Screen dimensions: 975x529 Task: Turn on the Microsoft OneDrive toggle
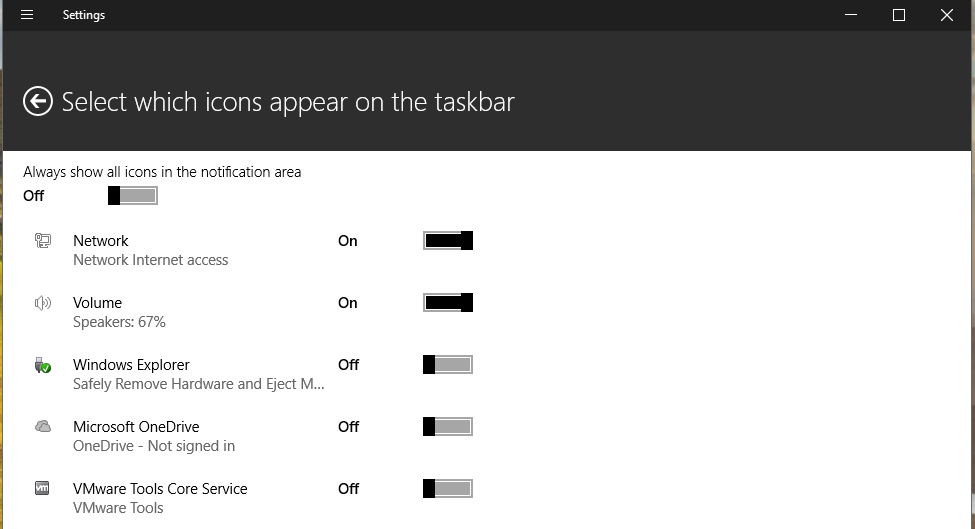(x=448, y=426)
